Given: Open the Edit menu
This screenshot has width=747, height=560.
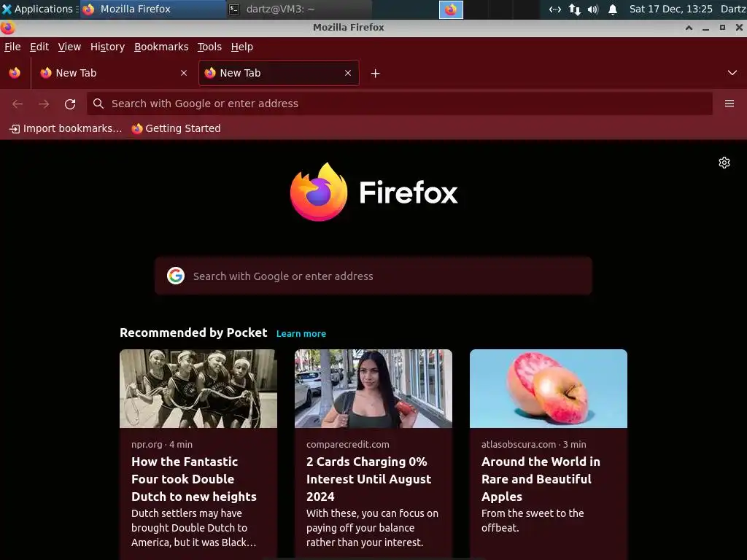Looking at the screenshot, I should tap(39, 47).
